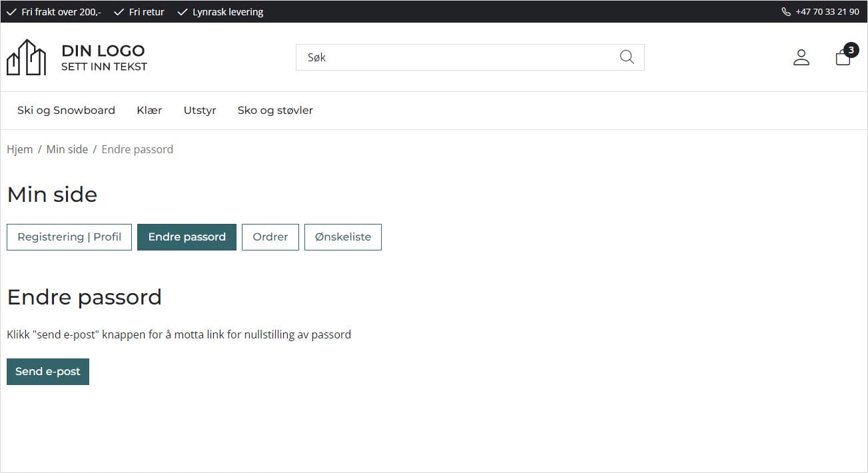Click the checkmark beside Fri retur
Image resolution: width=868 pixels, height=473 pixels.
pos(119,12)
